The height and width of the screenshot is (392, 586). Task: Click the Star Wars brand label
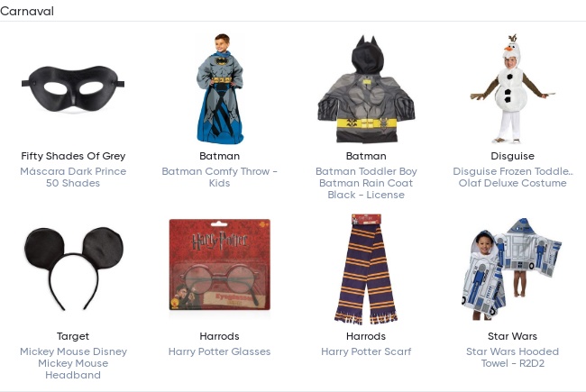pyautogui.click(x=512, y=337)
